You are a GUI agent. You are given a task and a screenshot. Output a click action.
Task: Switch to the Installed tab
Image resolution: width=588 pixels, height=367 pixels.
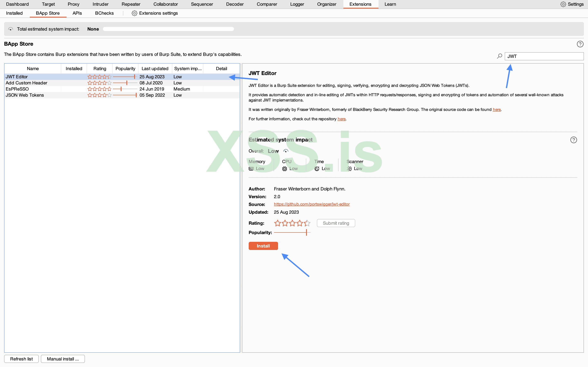14,13
